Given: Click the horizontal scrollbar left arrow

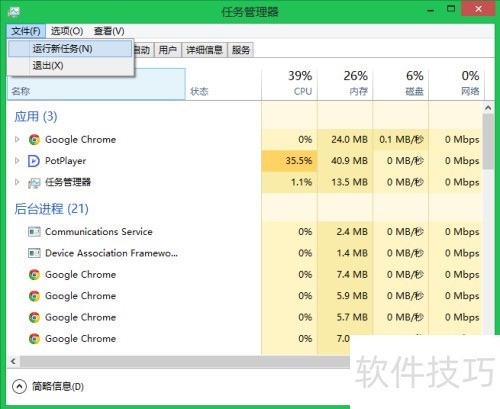Looking at the screenshot, I should (13, 361).
